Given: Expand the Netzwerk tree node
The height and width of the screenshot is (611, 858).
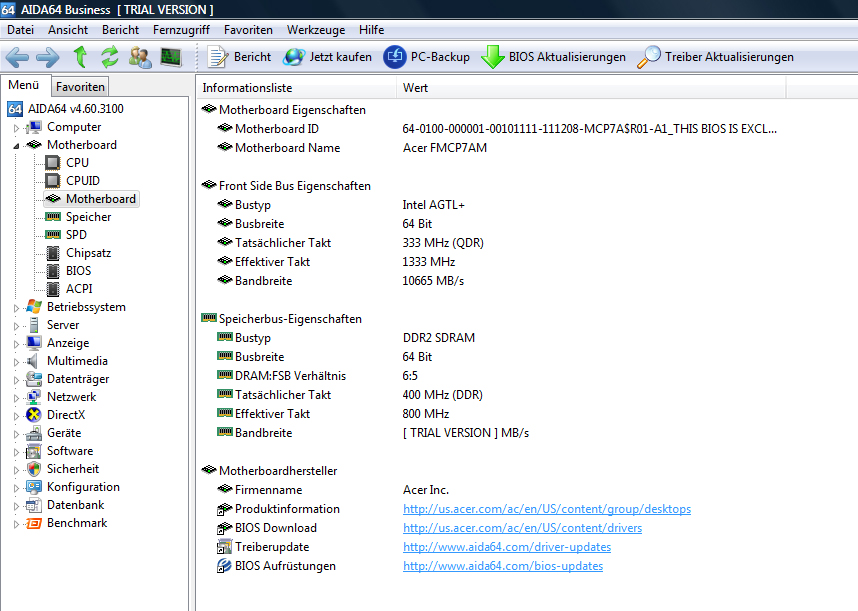Looking at the screenshot, I should click(16, 398).
